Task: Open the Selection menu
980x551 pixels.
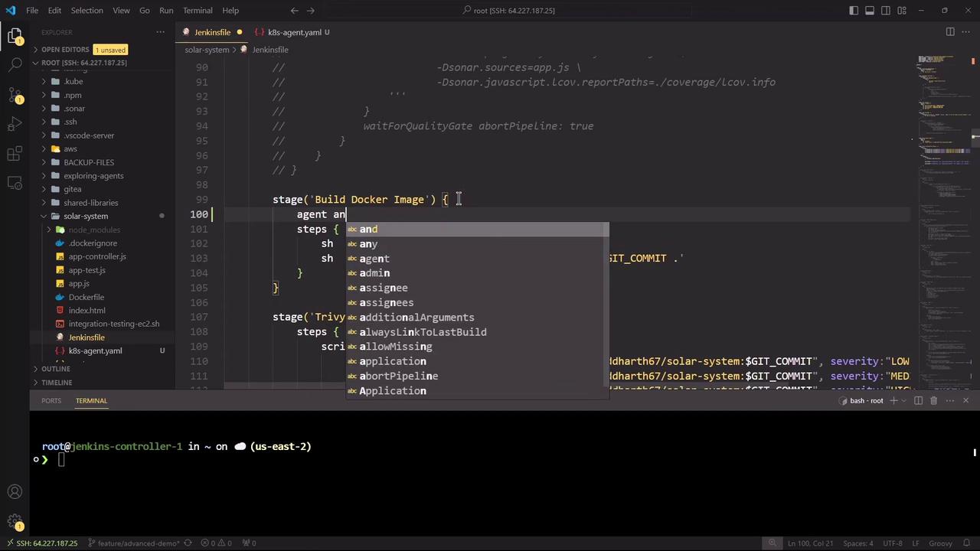Action: click(87, 11)
